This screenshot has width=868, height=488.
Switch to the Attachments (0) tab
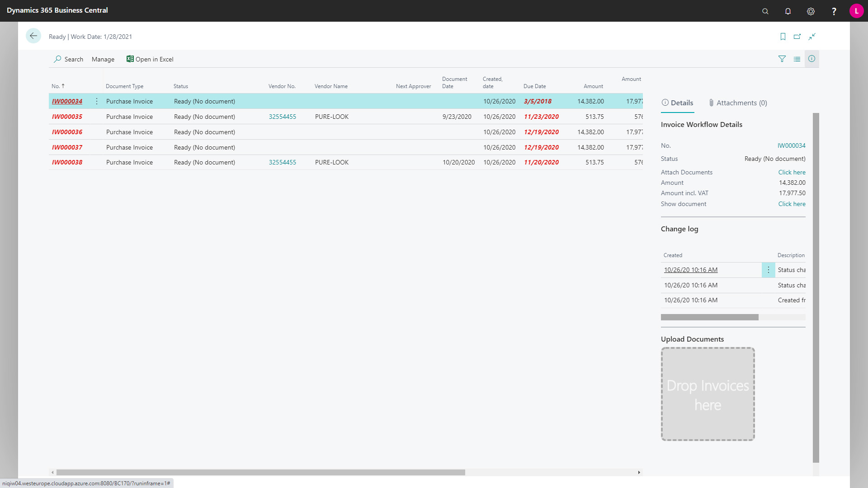pos(738,103)
